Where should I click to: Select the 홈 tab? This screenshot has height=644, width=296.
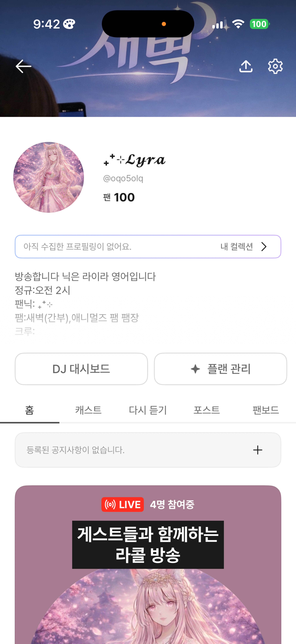29,410
